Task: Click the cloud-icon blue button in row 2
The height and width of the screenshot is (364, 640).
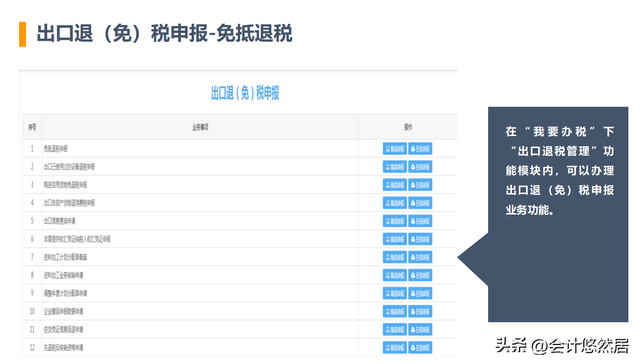Action: coord(420,166)
